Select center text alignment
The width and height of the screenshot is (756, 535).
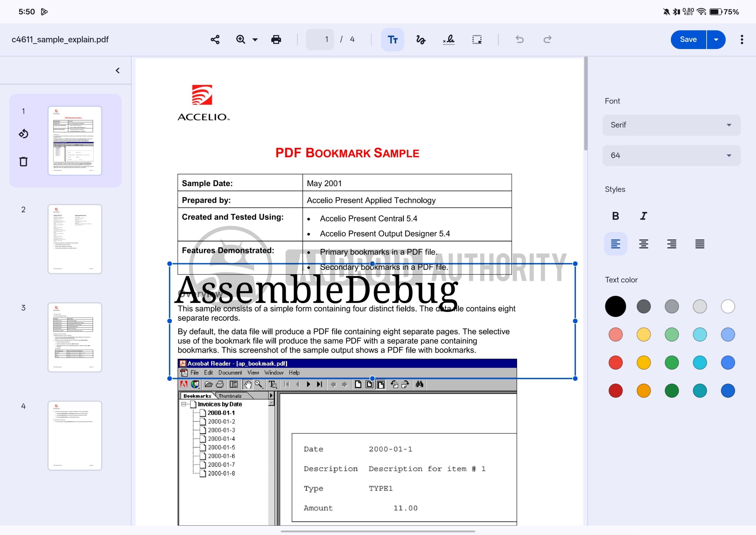[x=643, y=244]
